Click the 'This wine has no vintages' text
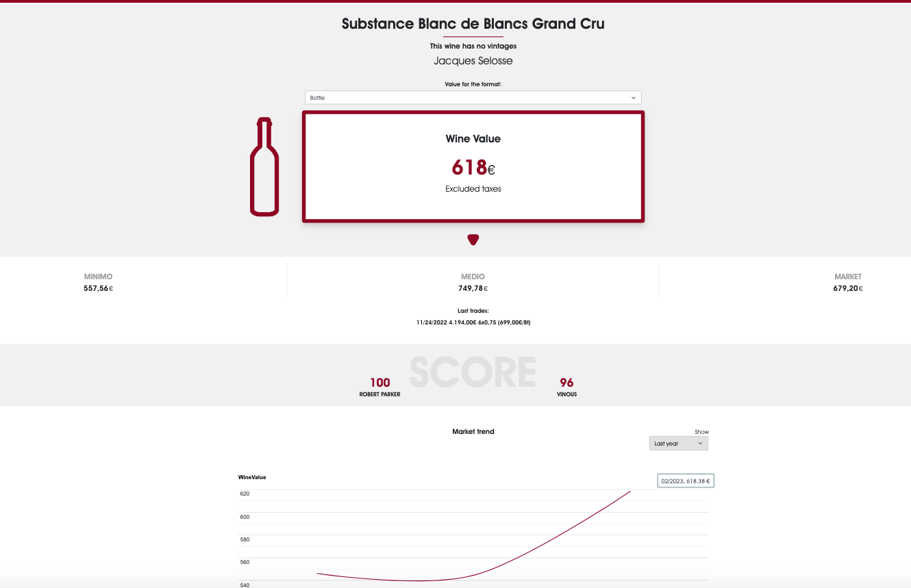Viewport: 911px width, 588px height. click(473, 46)
